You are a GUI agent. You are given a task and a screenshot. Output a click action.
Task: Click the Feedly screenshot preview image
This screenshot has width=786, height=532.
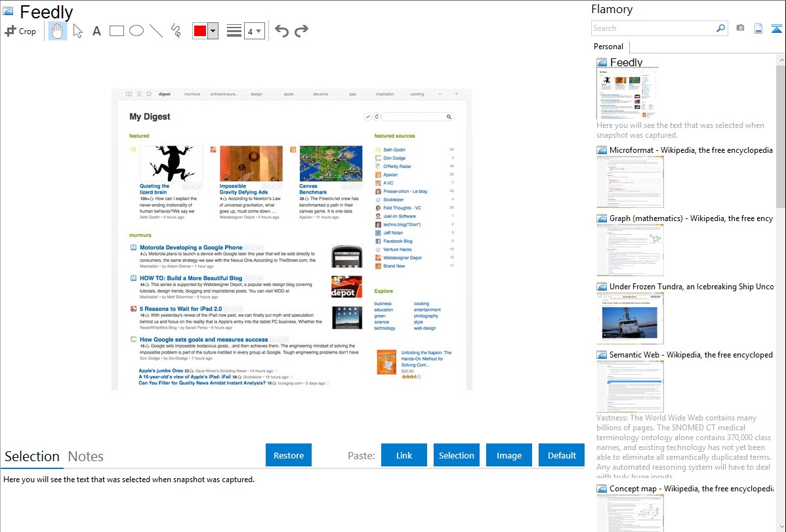pos(292,239)
